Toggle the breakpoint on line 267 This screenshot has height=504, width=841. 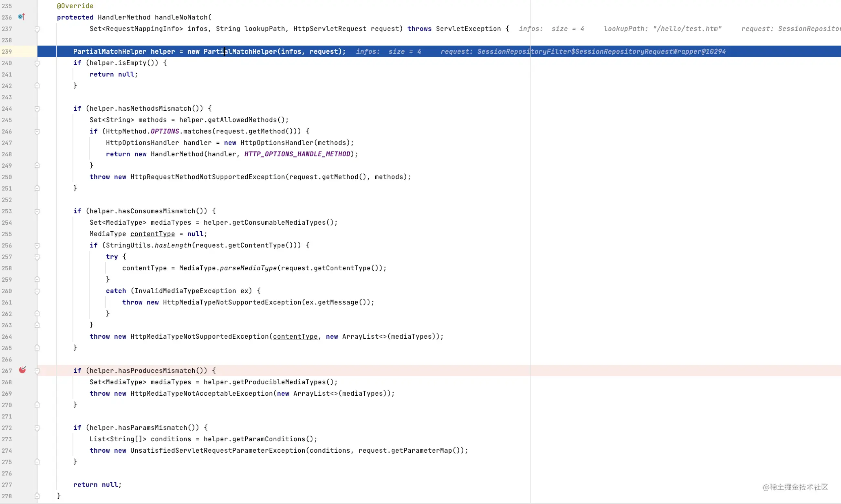click(22, 370)
